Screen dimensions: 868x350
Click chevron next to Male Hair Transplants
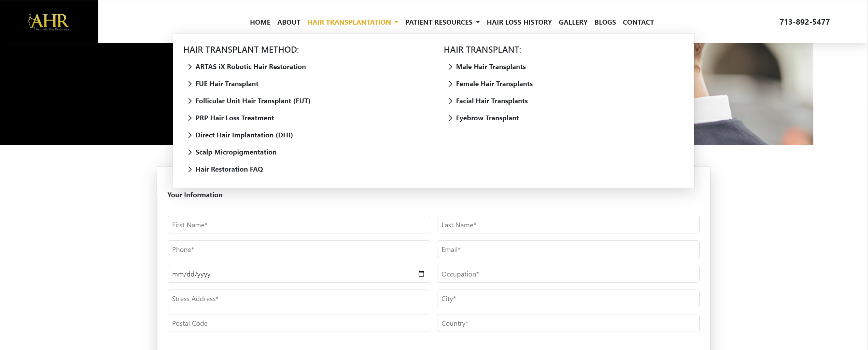pos(450,67)
